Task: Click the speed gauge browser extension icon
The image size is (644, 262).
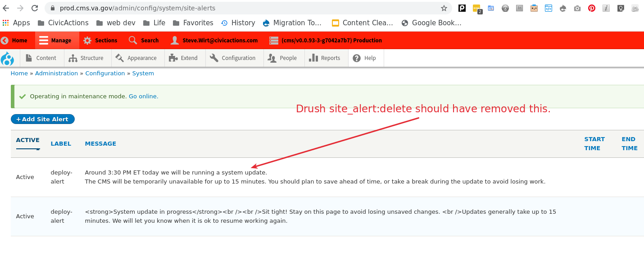Action: click(491, 8)
